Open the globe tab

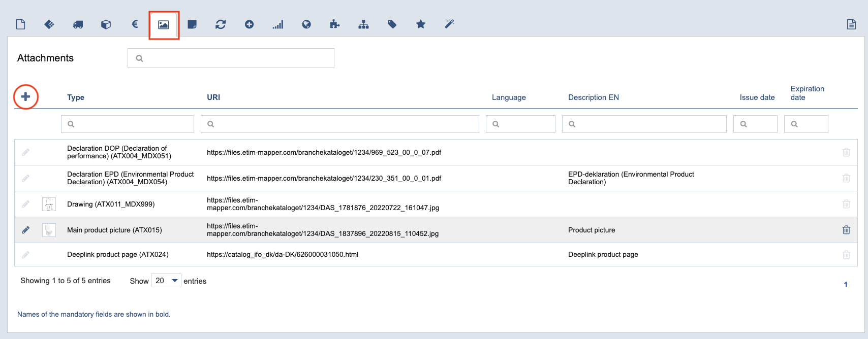(306, 24)
